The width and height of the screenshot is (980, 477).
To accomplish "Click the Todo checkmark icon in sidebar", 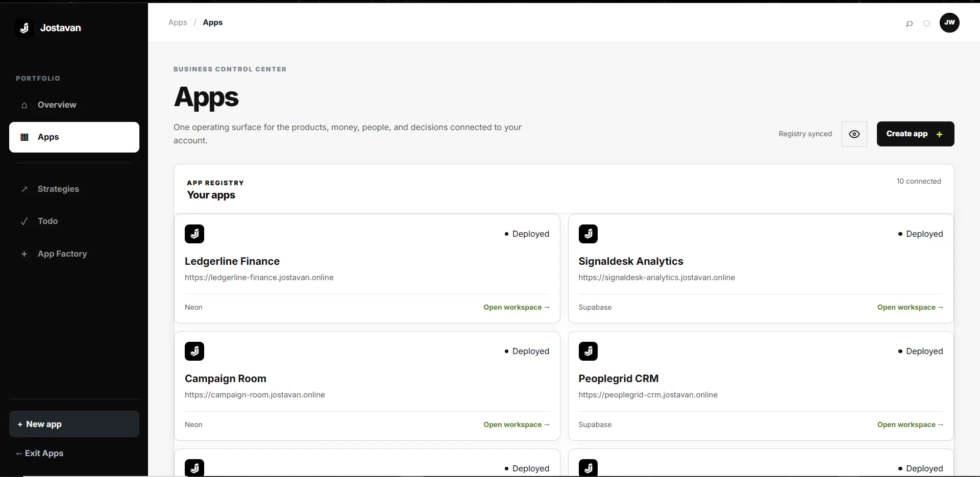I will (24, 221).
